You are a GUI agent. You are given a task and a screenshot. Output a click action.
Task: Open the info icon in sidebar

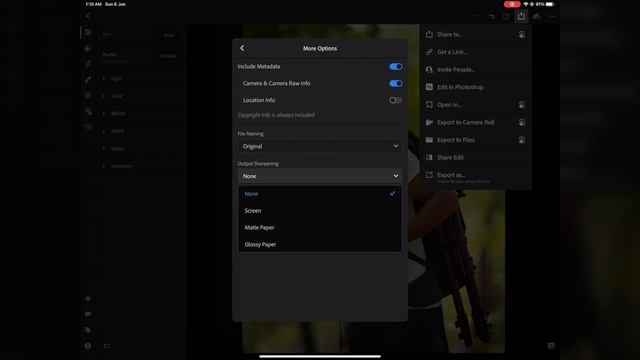coord(88,346)
